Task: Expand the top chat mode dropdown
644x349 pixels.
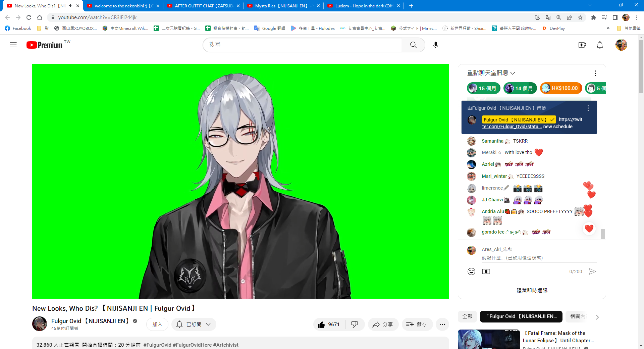Action: coord(491,73)
